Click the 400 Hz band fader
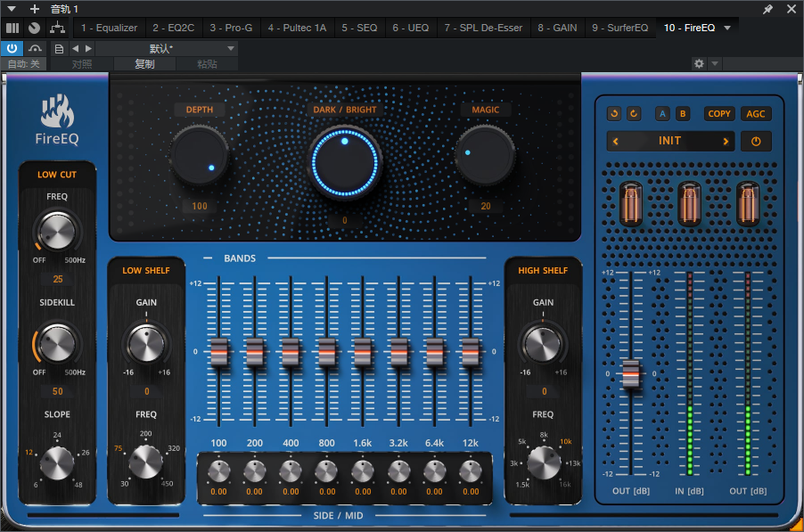The width and height of the screenshot is (804, 532). 291,352
